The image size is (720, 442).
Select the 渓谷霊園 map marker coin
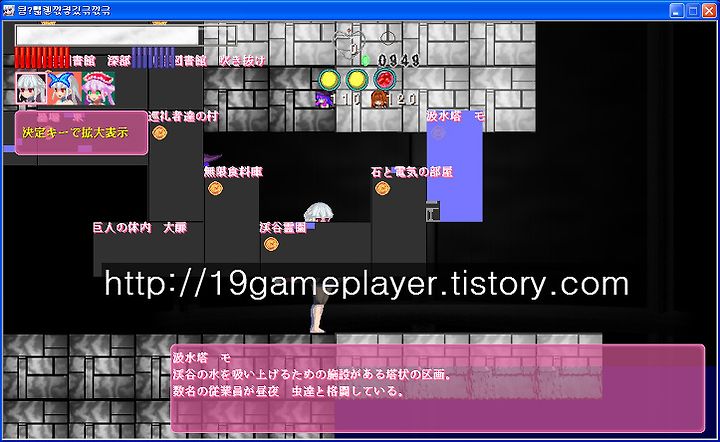pos(271,244)
